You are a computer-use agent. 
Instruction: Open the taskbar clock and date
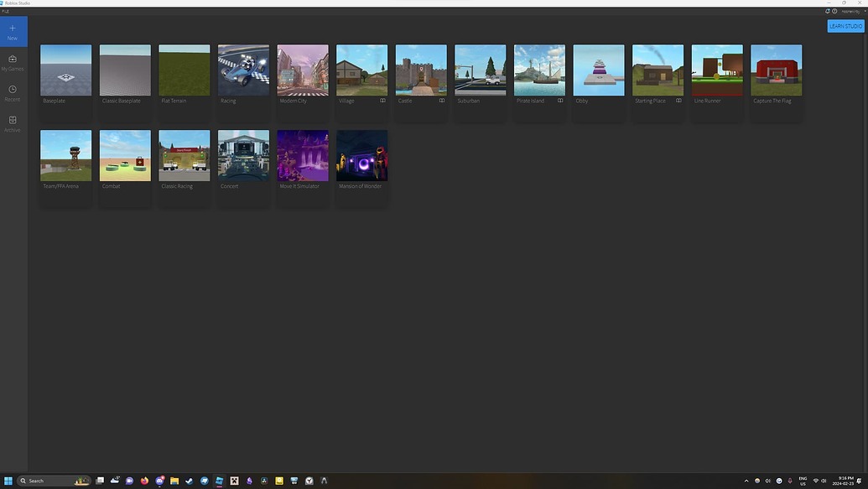point(843,481)
